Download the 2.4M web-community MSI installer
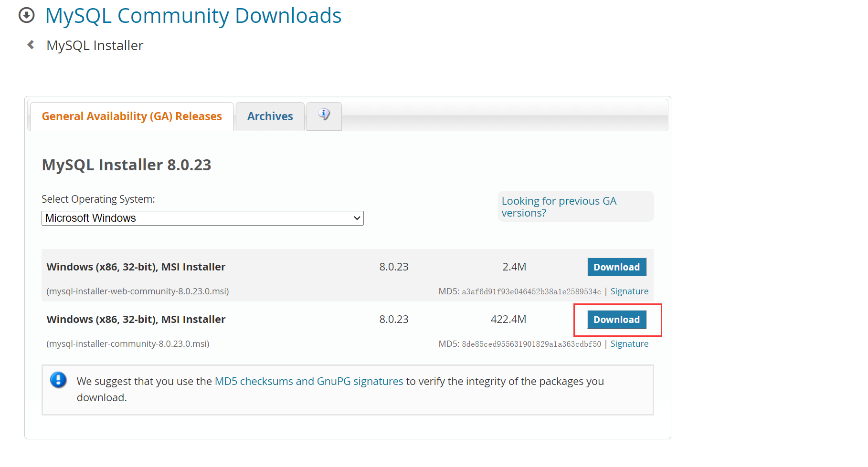 point(617,267)
